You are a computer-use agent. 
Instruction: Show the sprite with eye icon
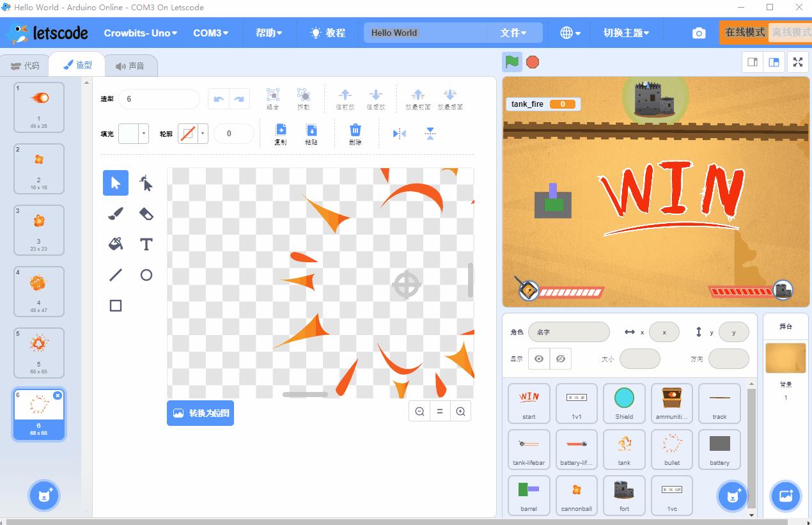(x=539, y=359)
